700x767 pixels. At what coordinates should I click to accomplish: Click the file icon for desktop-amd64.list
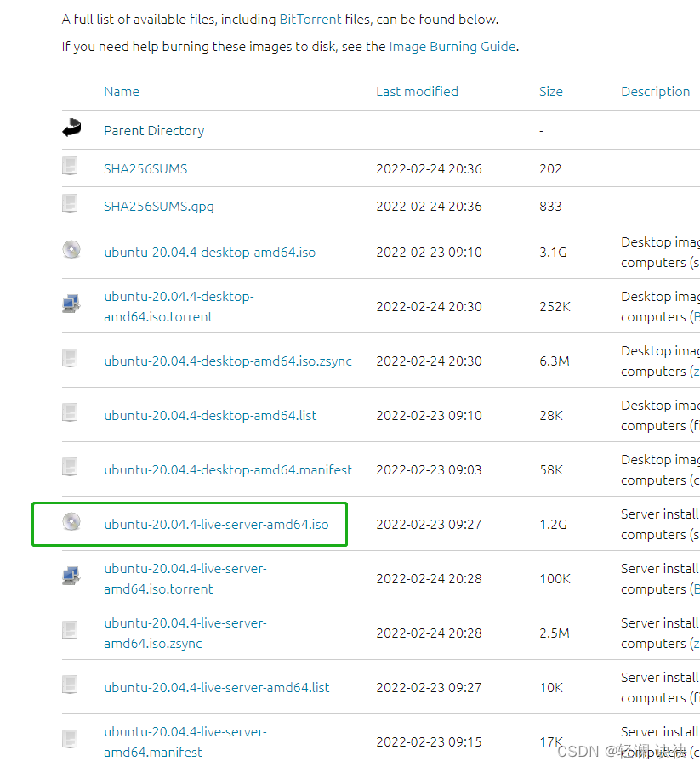pos(70,412)
